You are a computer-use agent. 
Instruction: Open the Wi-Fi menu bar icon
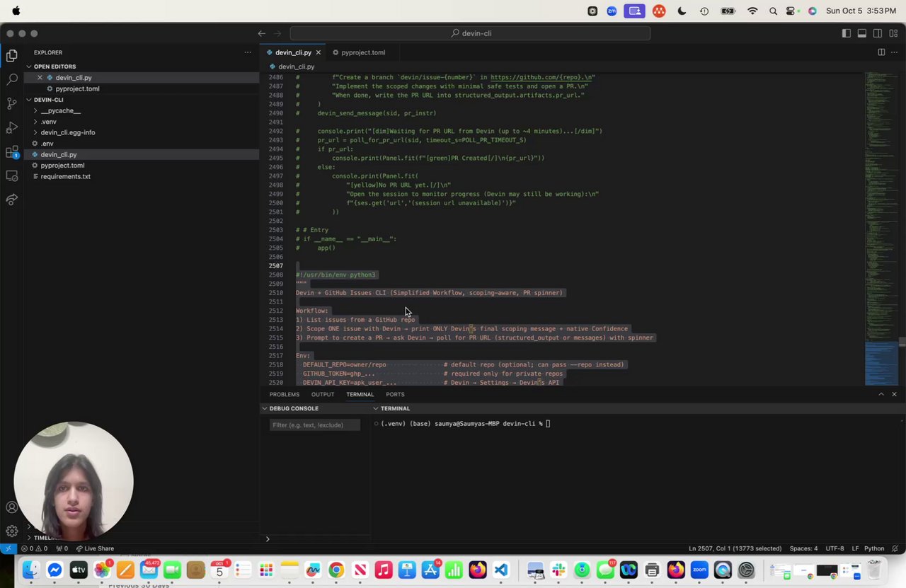pyautogui.click(x=752, y=11)
